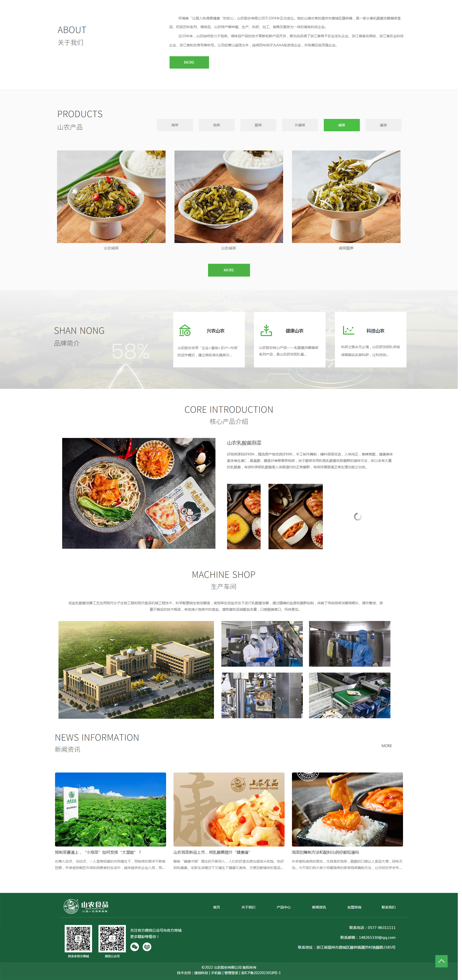This screenshot has height=980, width=462.
Task: Click the green back-to-top arrow button
Action: 441,961
